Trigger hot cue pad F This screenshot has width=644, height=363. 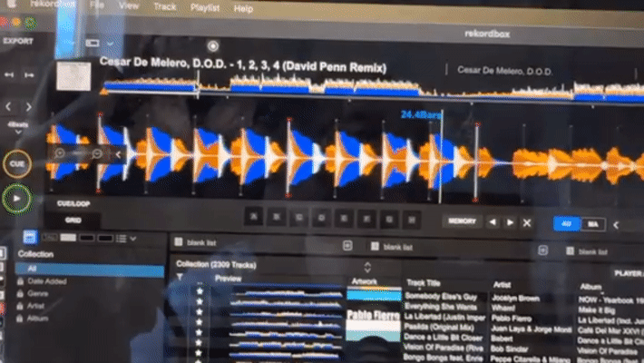tap(366, 219)
